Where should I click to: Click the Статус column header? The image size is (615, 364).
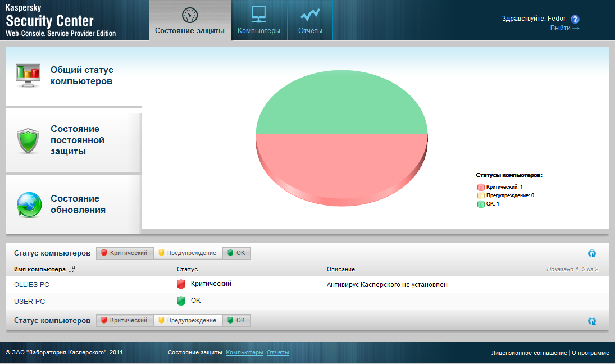click(x=187, y=270)
